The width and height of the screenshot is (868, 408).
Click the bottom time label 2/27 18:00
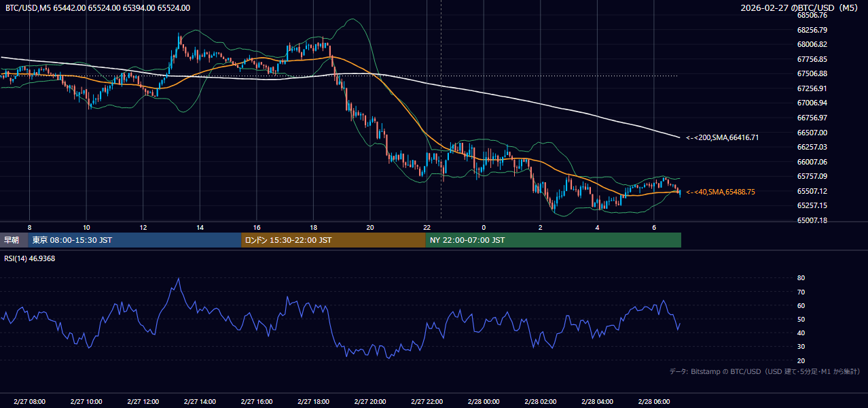tap(313, 401)
